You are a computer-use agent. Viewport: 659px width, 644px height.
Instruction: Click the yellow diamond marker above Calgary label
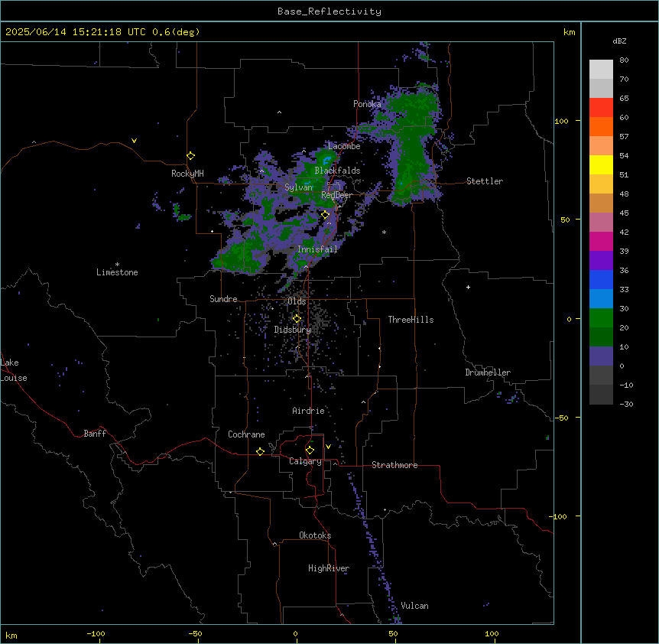(310, 450)
